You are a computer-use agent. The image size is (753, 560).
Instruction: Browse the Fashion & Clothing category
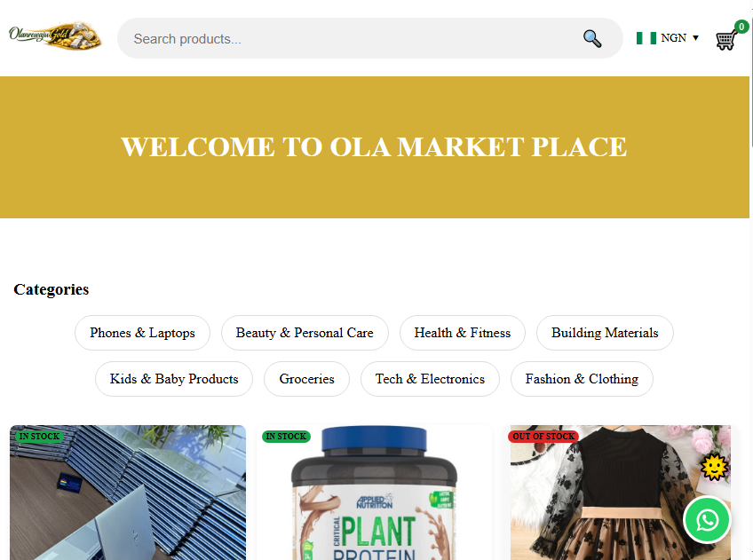582,379
